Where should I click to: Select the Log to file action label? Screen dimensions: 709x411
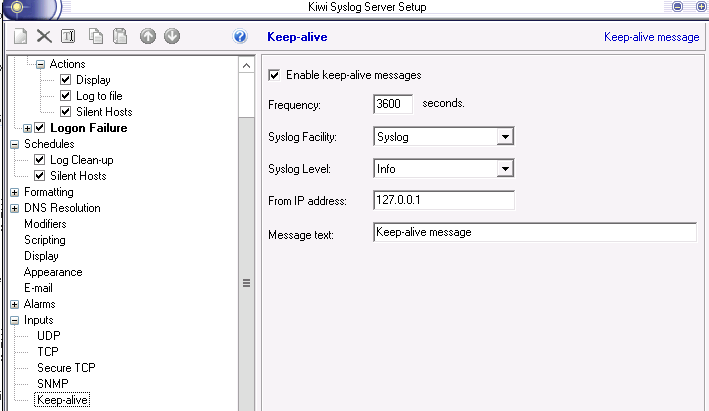tap(99, 96)
